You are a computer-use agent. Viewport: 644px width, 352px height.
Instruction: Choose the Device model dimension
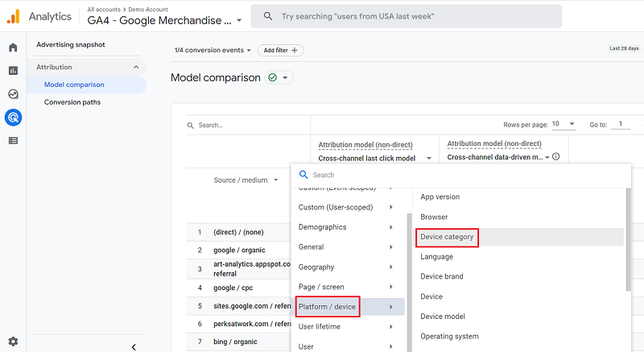click(x=442, y=317)
